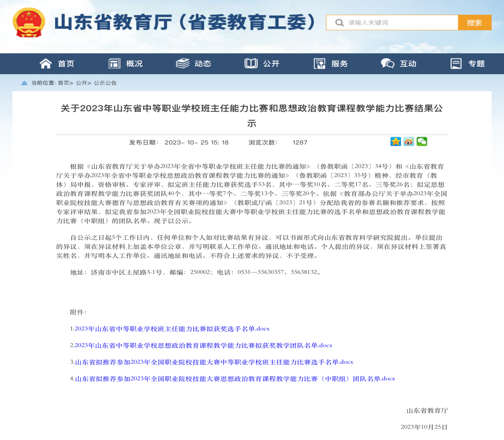Open attachment 3 班主任能力比赛选手名单.docx
This screenshot has height=440, width=504.
coord(214,362)
